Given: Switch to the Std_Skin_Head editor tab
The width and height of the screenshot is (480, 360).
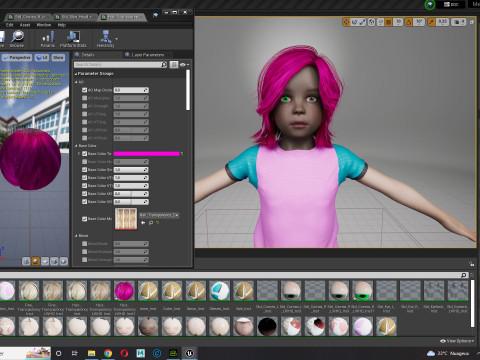Looking at the screenshot, I should (x=76, y=16).
